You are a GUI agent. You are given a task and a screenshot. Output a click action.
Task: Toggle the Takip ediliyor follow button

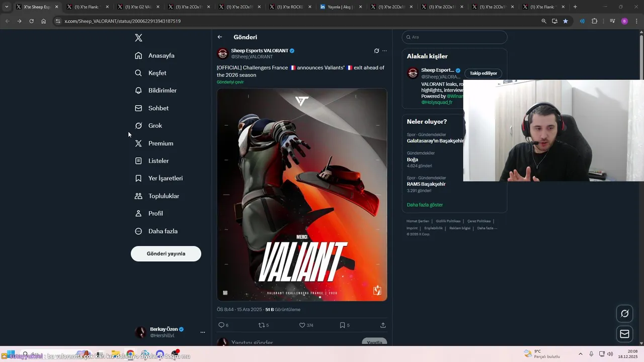click(483, 73)
